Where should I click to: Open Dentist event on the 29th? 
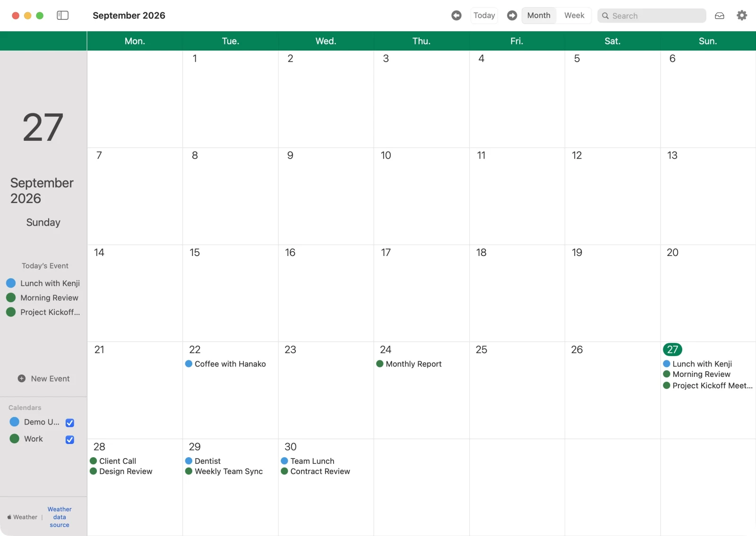(x=203, y=461)
